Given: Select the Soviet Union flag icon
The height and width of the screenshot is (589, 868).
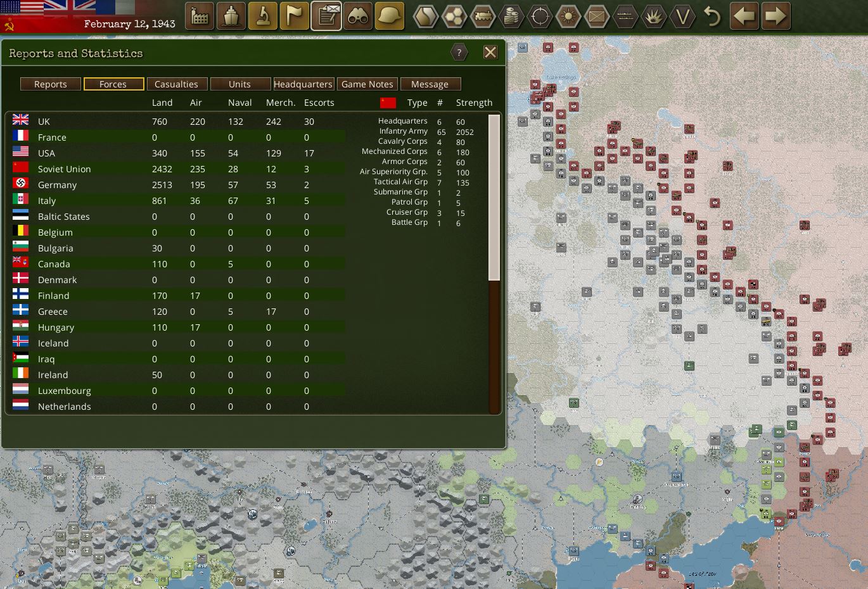Looking at the screenshot, I should (21, 167).
